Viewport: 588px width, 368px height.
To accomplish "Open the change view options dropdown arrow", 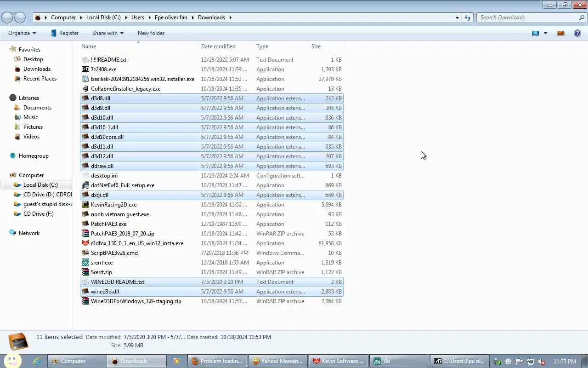I will coord(545,33).
